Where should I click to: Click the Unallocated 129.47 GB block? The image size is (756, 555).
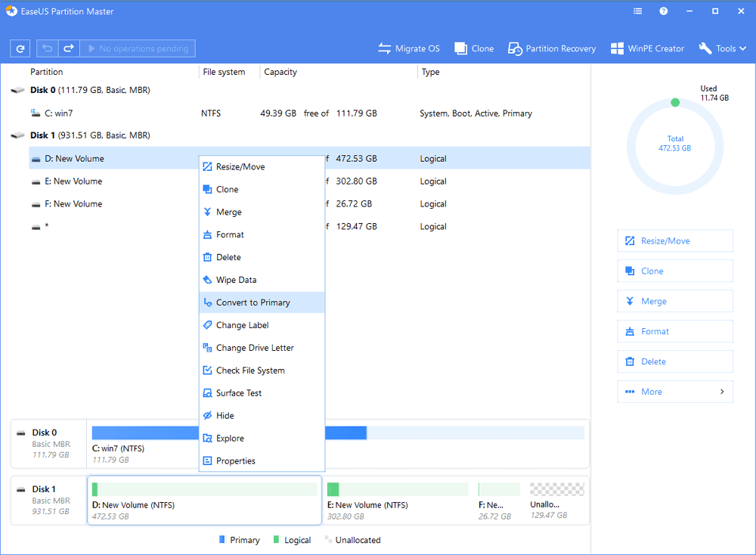pos(557,501)
